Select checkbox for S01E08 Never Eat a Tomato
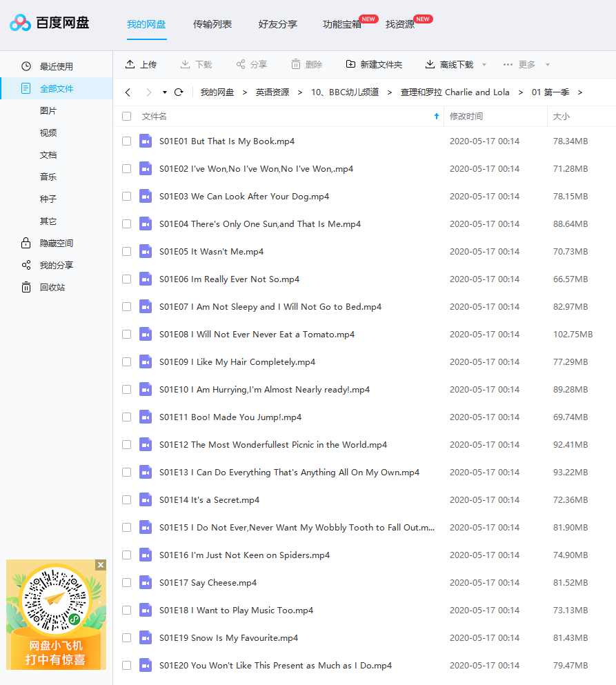This screenshot has width=616, height=685. click(126, 335)
